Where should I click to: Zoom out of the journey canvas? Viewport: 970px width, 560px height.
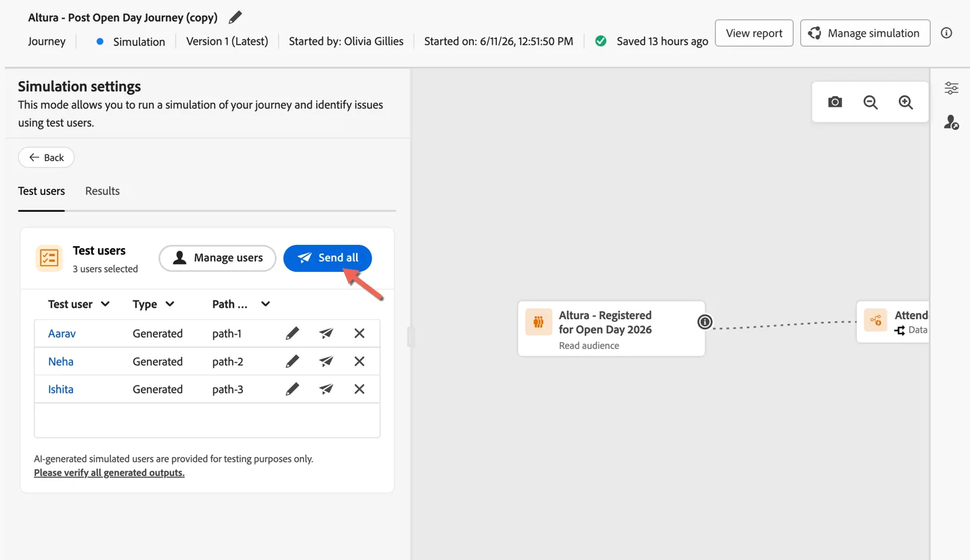870,102
